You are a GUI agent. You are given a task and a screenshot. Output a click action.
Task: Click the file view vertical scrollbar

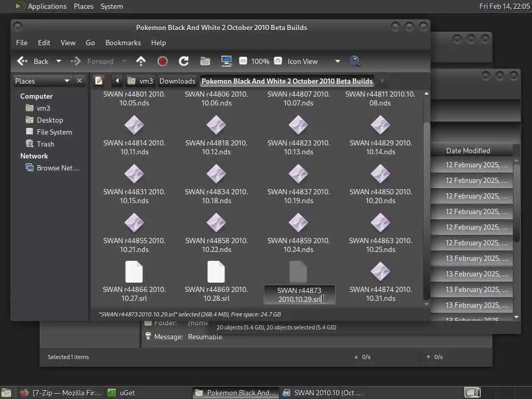pos(427,210)
